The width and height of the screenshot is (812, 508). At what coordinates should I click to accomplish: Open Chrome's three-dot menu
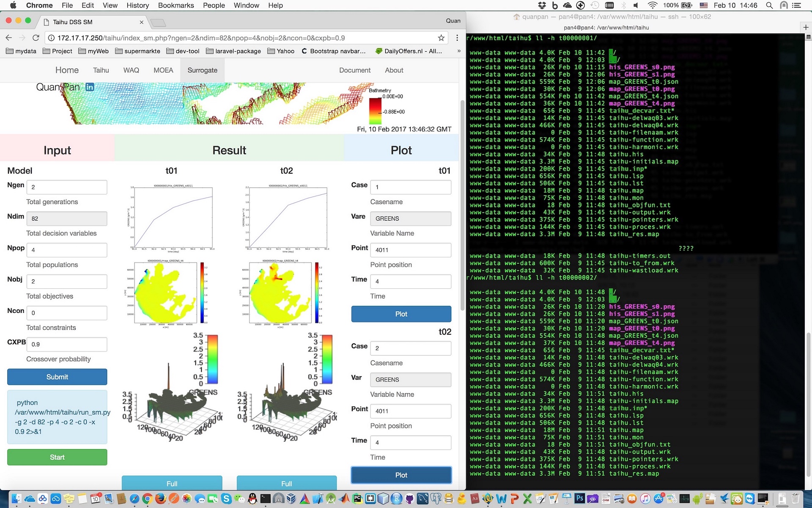[457, 38]
